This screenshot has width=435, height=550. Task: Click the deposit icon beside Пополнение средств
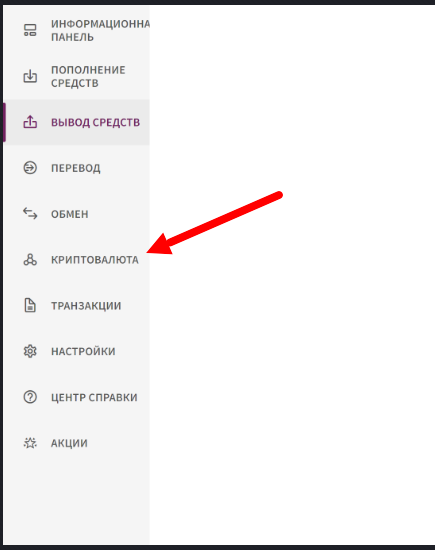30,76
